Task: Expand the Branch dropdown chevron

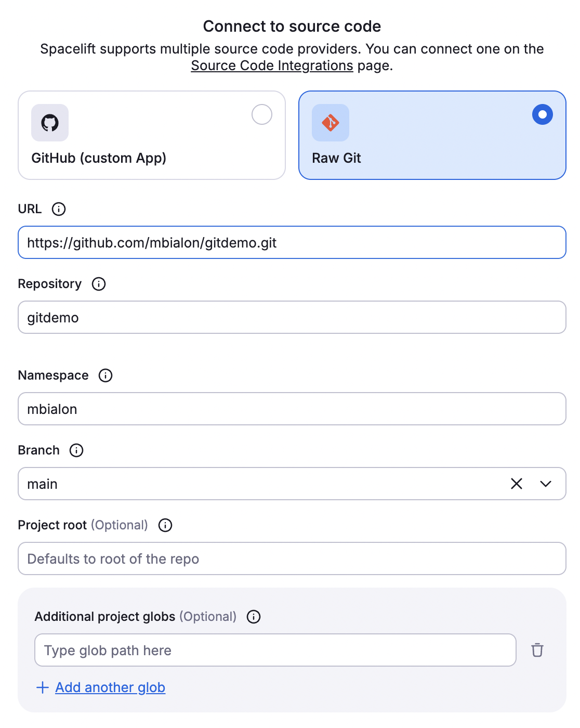Action: pos(546,484)
